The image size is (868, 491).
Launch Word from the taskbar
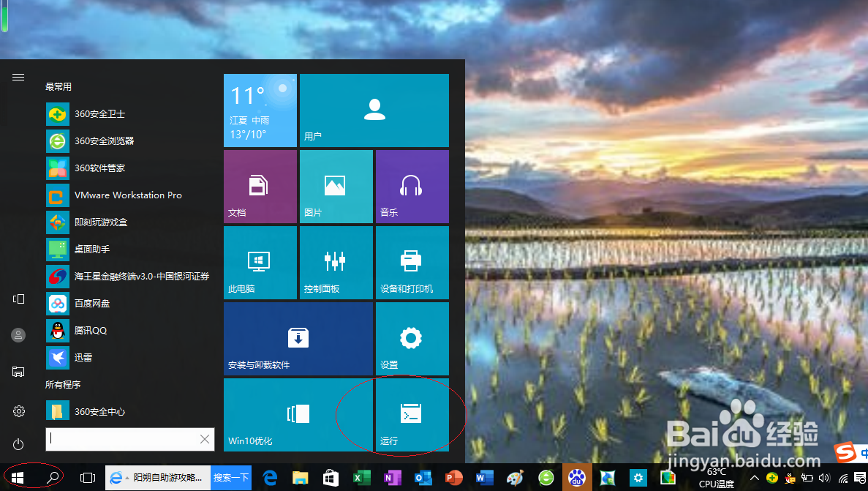pyautogui.click(x=484, y=478)
